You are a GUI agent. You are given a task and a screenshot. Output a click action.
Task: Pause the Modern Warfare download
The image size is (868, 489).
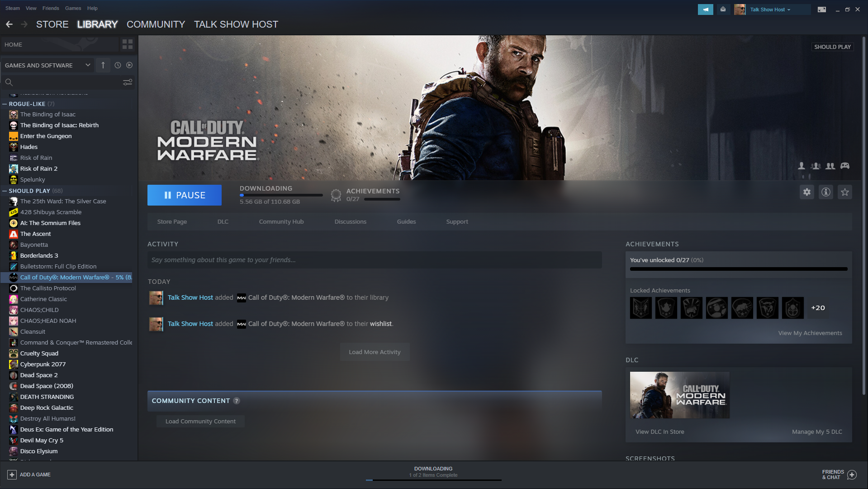(185, 195)
